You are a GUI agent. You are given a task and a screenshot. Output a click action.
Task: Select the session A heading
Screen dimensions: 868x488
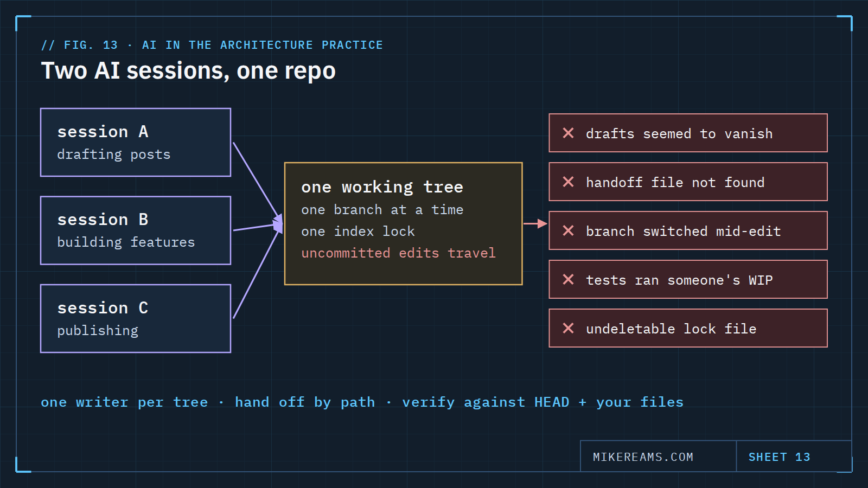click(x=103, y=132)
